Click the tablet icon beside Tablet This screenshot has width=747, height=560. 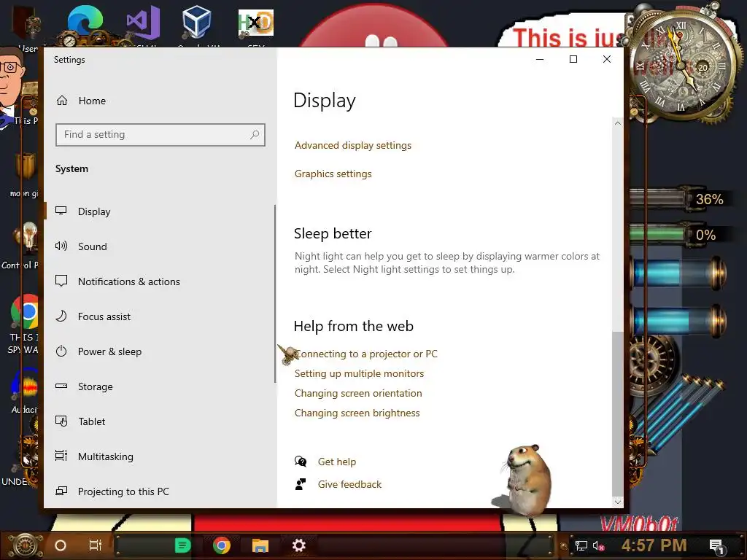(x=61, y=421)
